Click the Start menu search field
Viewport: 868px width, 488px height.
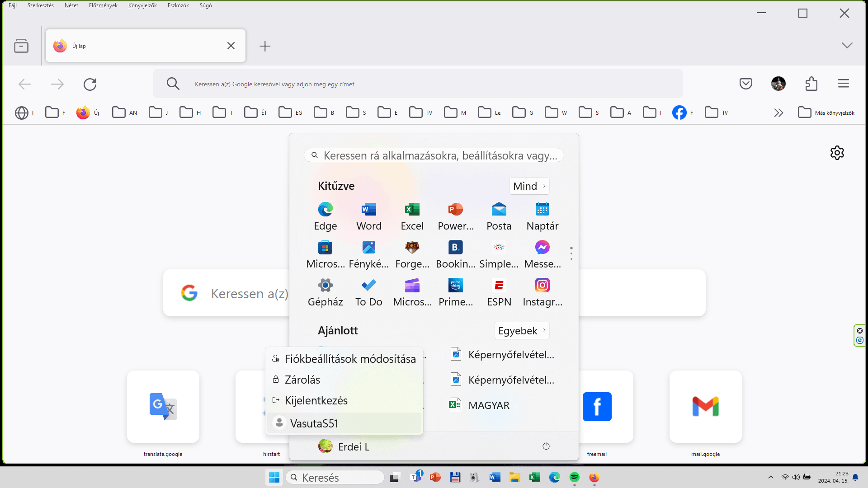[x=434, y=155]
